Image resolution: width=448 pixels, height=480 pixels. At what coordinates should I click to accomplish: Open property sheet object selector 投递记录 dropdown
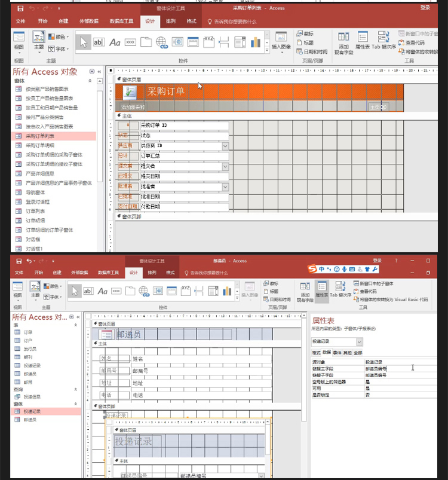(360, 342)
